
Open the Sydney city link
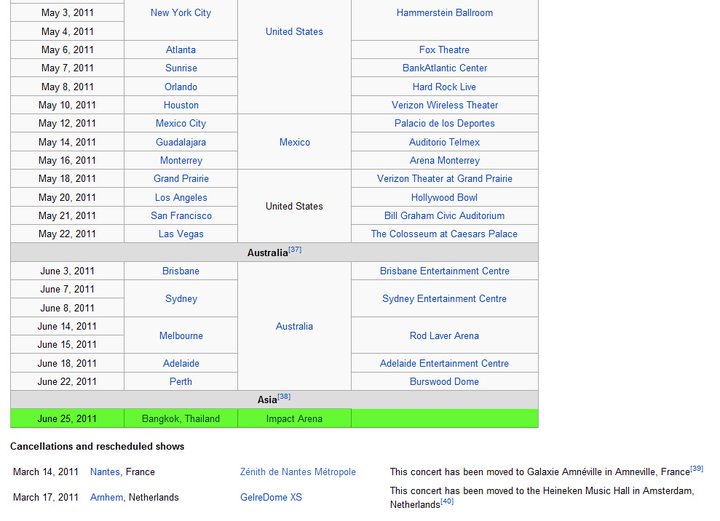pyautogui.click(x=181, y=298)
